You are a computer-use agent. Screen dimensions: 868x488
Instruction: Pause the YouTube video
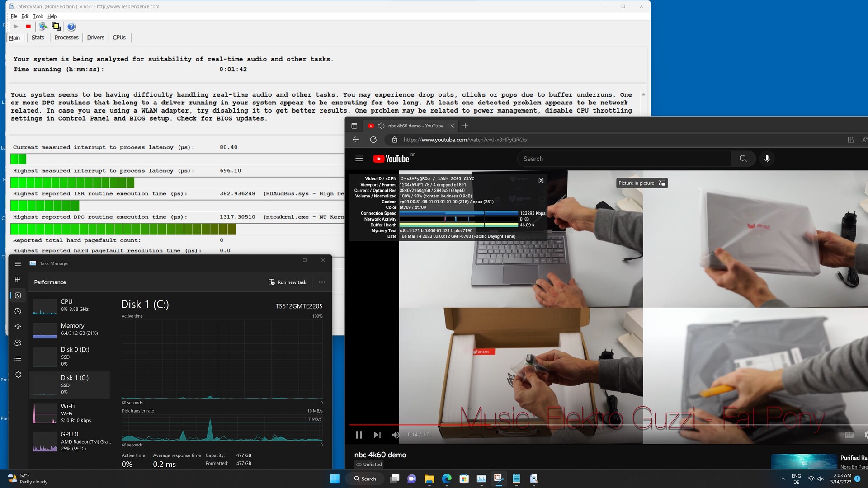pos(359,435)
